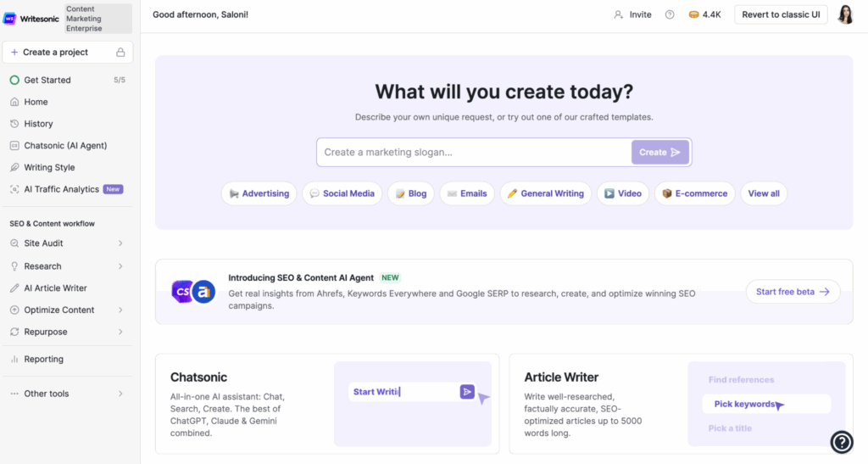The width and height of the screenshot is (868, 464).
Task: Click the E-commerce box icon chip
Action: pyautogui.click(x=666, y=193)
